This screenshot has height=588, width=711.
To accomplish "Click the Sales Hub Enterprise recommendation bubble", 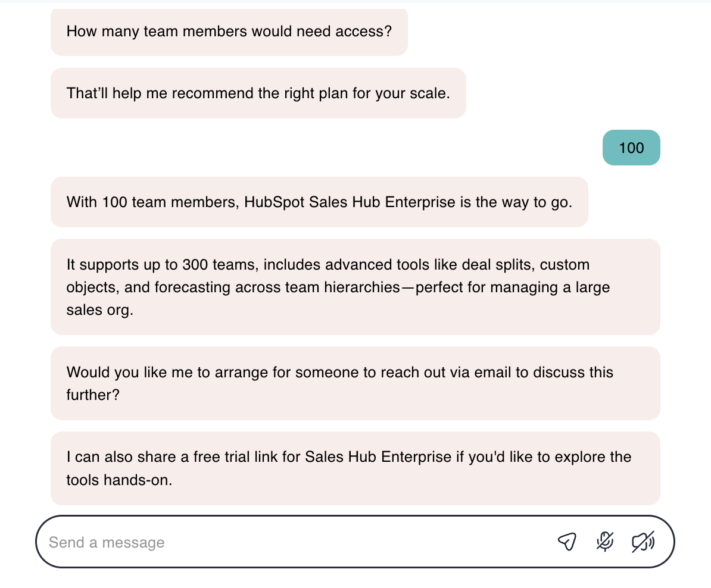I will 319,202.
